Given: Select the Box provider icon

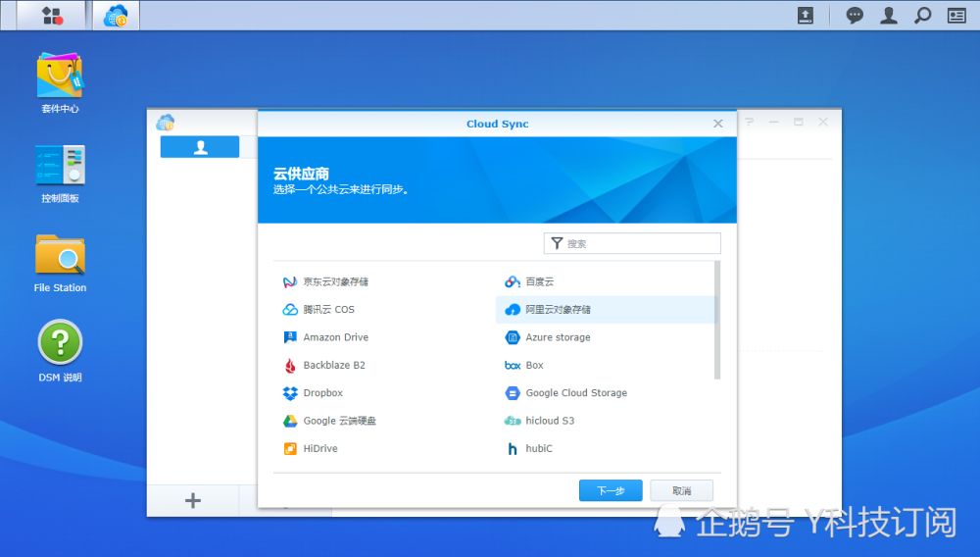Looking at the screenshot, I should click(513, 365).
